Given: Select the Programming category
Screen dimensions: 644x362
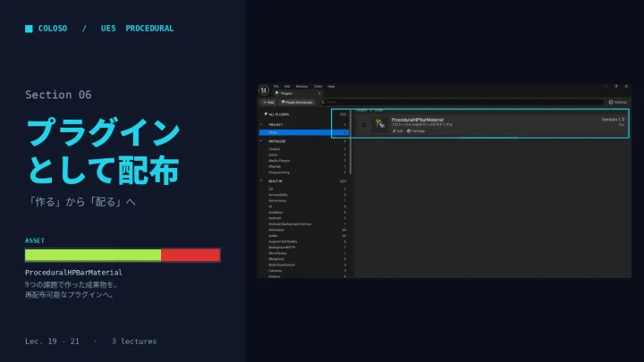Looking at the screenshot, I should pyautogui.click(x=304, y=173).
